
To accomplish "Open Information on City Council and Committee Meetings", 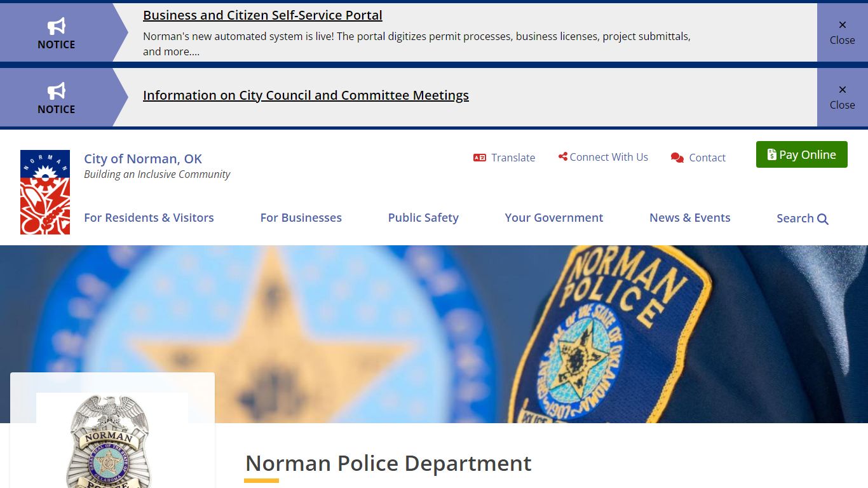I will 306,95.
